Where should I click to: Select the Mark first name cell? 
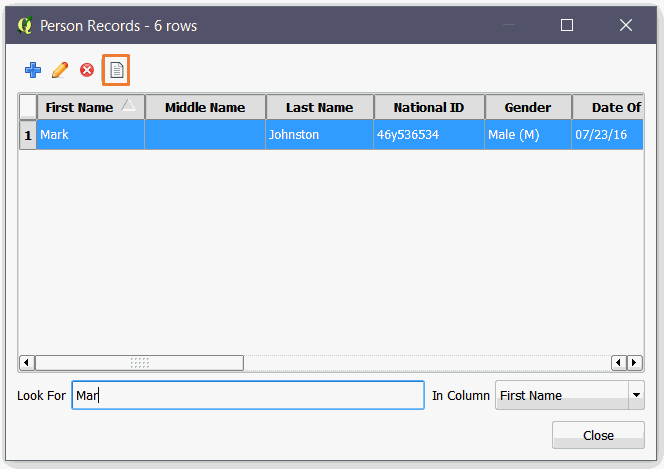91,134
